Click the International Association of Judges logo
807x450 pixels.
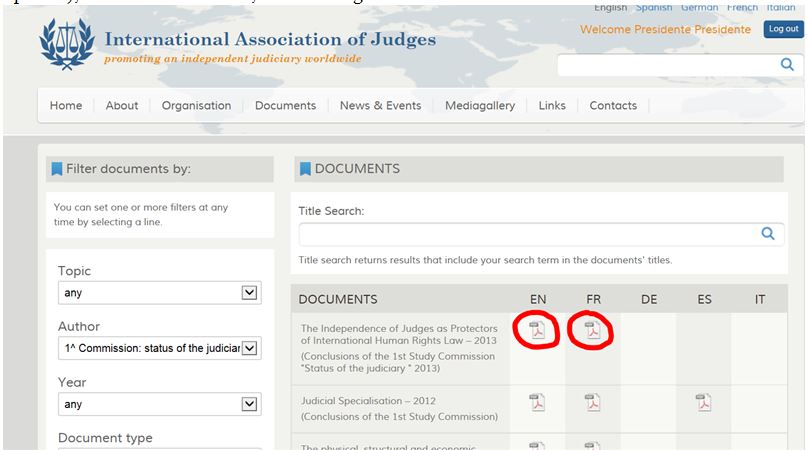[67, 44]
